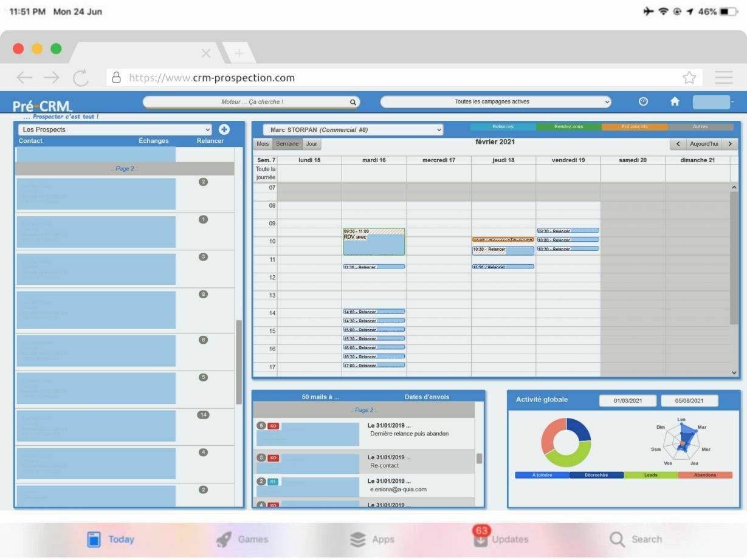Viewport: 747px width, 560px height.
Task: Edit the end date 05/08/2021 field
Action: coord(689,401)
